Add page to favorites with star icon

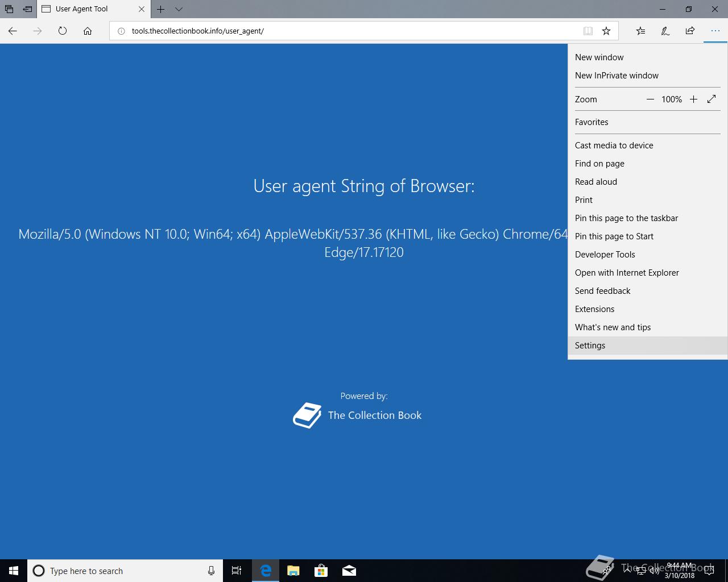pos(606,31)
